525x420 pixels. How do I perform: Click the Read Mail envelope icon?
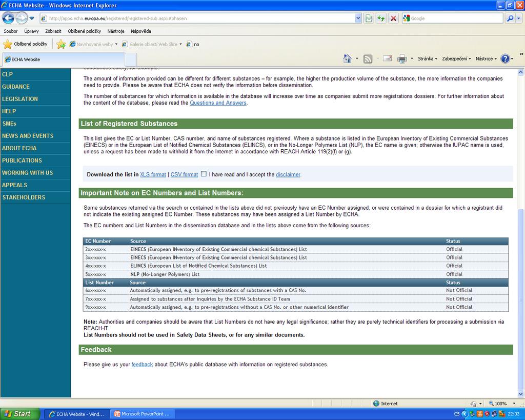388,58
